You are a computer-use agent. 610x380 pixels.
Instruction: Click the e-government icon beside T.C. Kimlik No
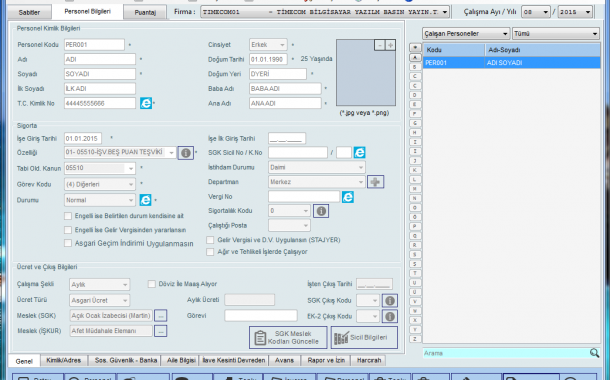tap(146, 103)
